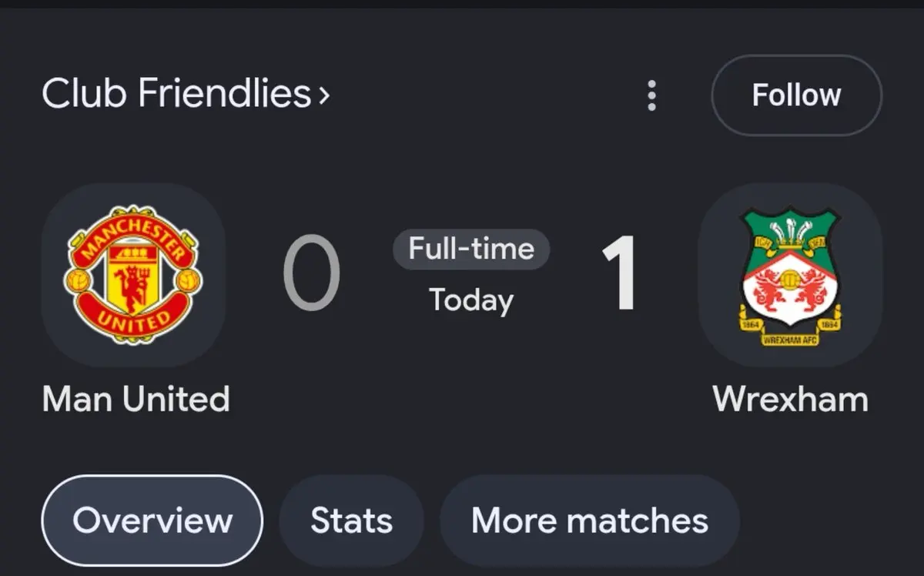Click the Today date label
This screenshot has width=924, height=576.
(x=471, y=300)
